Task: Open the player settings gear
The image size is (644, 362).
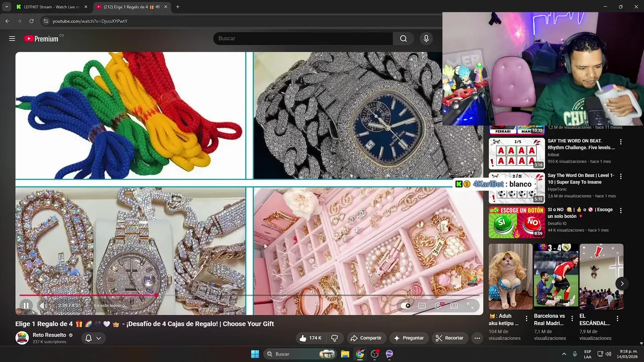Action: click(438, 306)
